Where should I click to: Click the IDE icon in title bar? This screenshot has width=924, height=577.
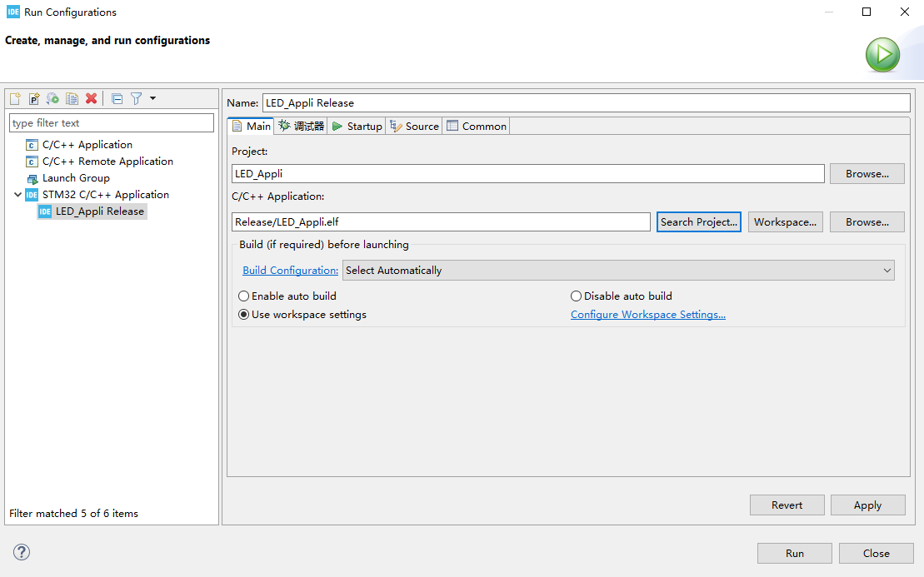pyautogui.click(x=13, y=12)
